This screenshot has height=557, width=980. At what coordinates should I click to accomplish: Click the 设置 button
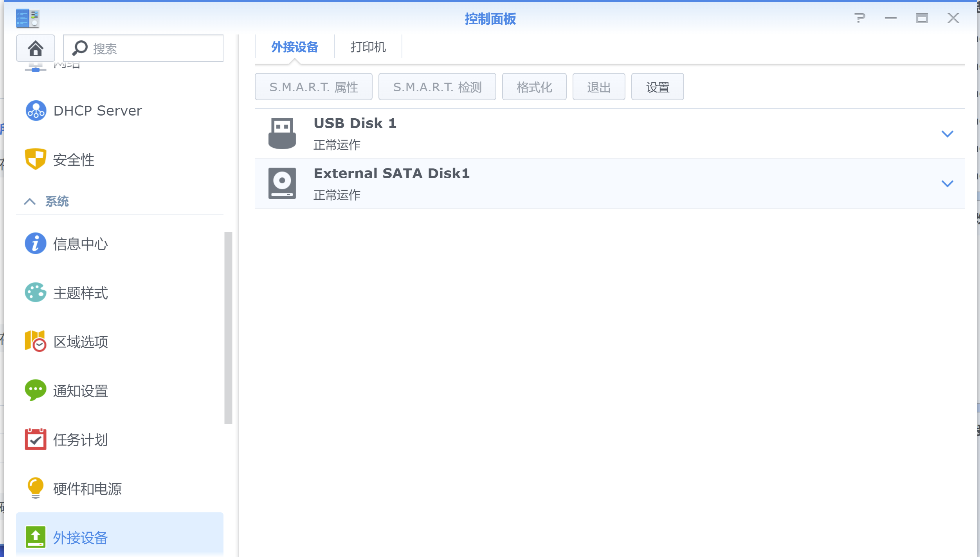tap(658, 87)
